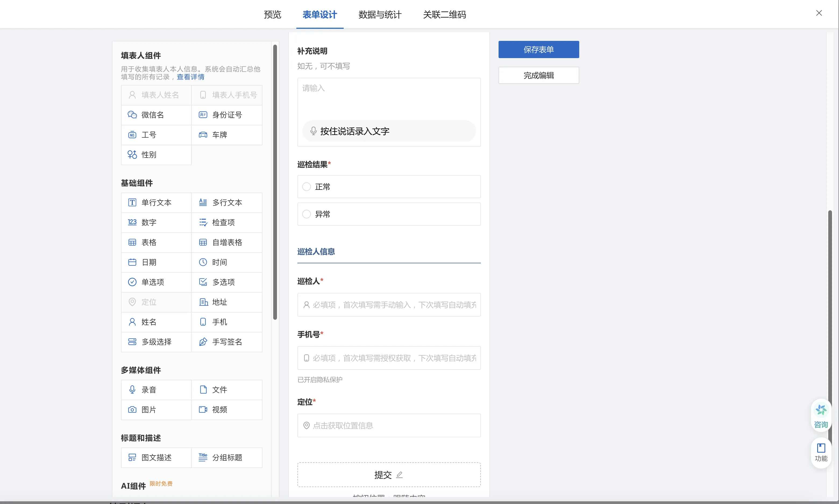Insert a 多选项 component
The width and height of the screenshot is (839, 504).
click(x=227, y=282)
